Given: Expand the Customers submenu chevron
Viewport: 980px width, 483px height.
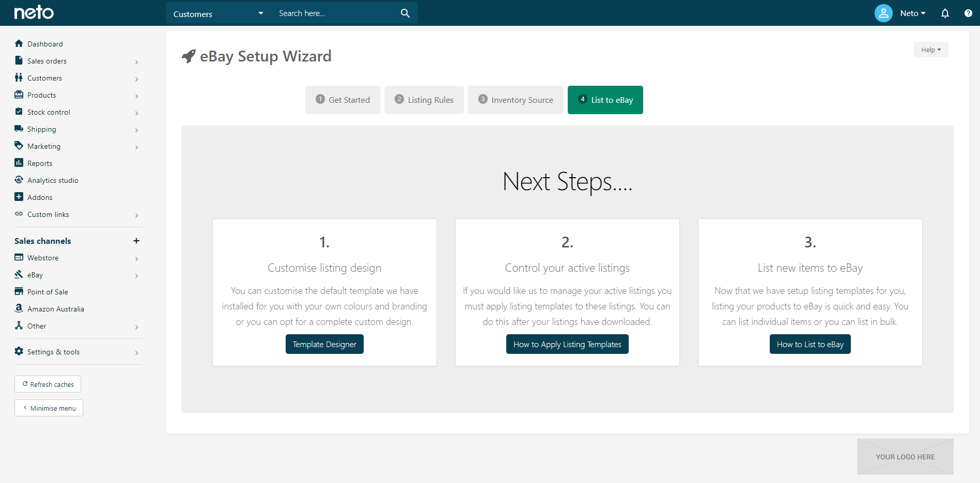Looking at the screenshot, I should 136,79.
